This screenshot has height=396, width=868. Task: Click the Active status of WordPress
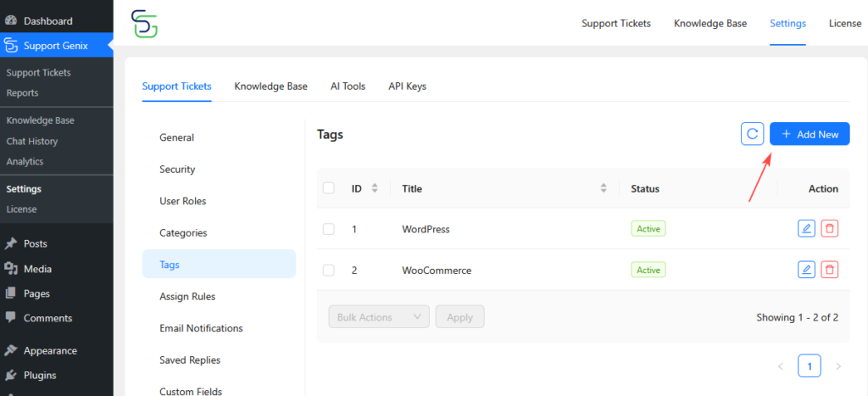(648, 228)
